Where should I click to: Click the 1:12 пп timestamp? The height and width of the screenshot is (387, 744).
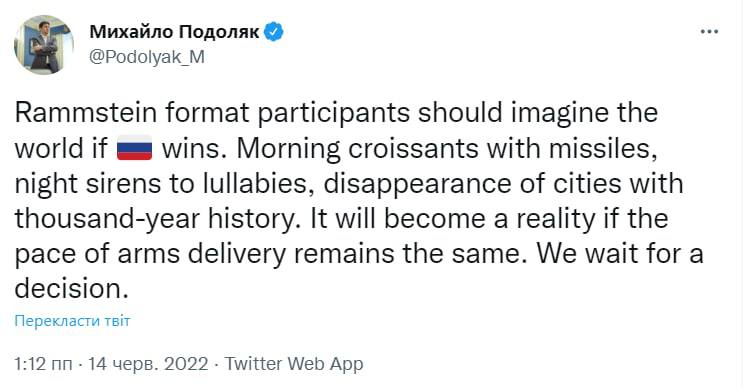point(43,364)
